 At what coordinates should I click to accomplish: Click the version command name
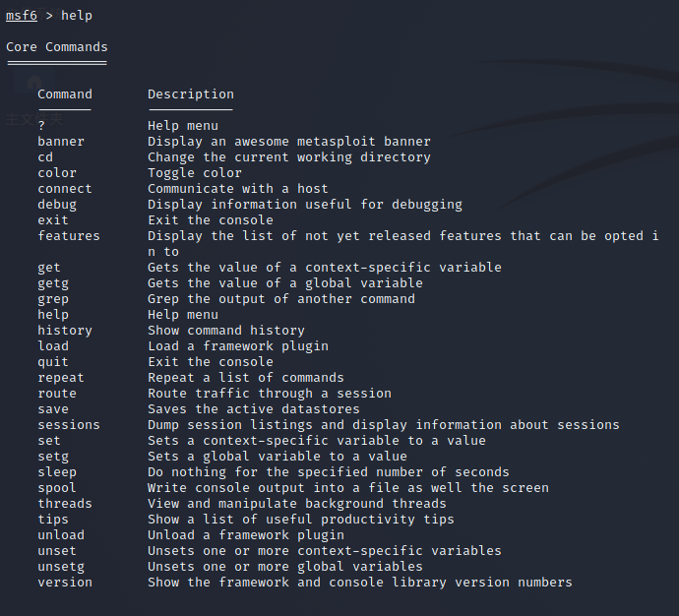(x=65, y=583)
